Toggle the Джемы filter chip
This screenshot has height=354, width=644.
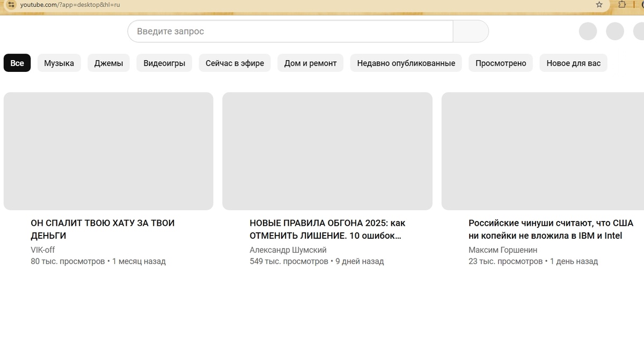click(x=108, y=63)
